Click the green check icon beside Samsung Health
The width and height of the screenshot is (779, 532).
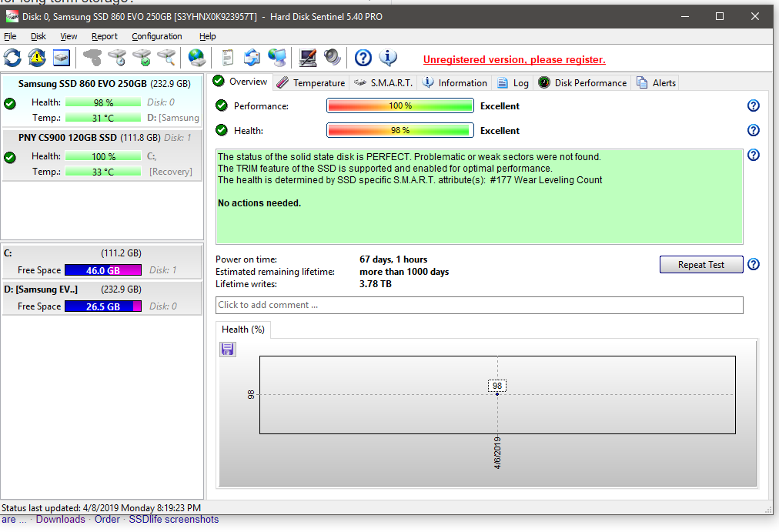[10, 104]
